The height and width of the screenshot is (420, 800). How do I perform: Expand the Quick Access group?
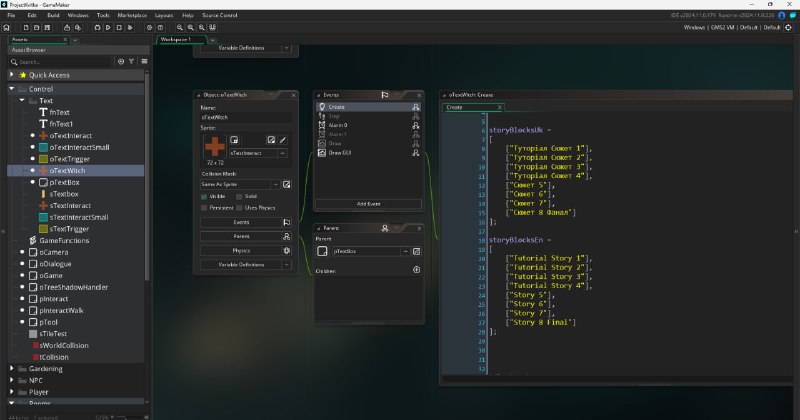coord(12,75)
